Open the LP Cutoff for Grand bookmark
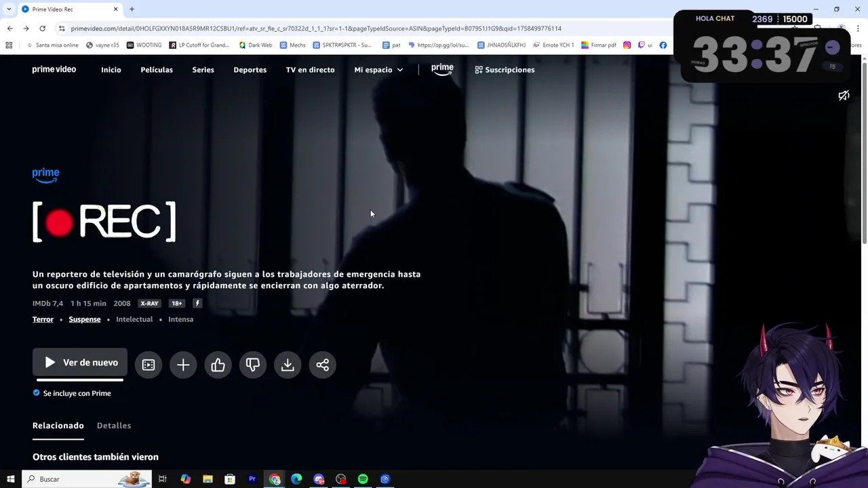This screenshot has height=488, width=868. tap(199, 45)
